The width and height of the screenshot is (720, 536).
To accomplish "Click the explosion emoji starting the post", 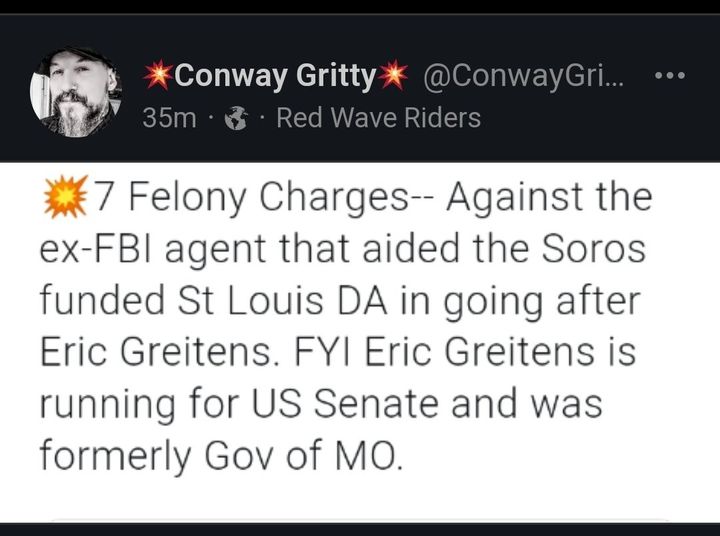I will click(66, 196).
